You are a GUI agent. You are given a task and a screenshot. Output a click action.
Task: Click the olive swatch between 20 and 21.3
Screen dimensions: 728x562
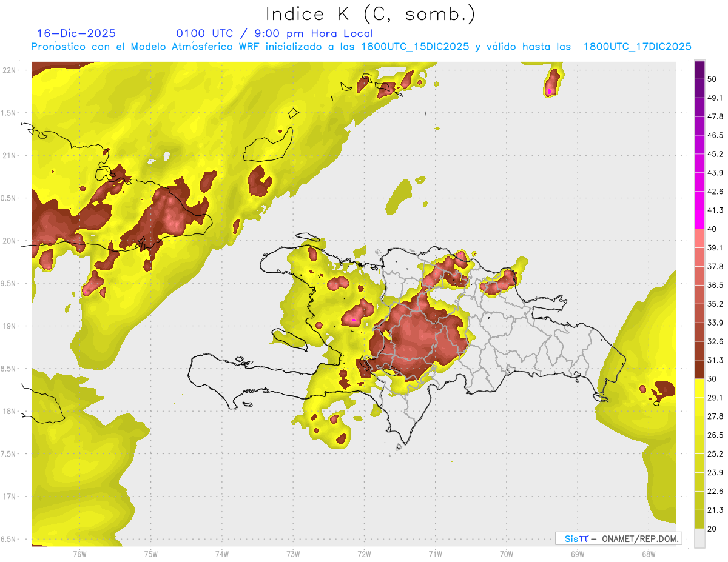click(699, 519)
